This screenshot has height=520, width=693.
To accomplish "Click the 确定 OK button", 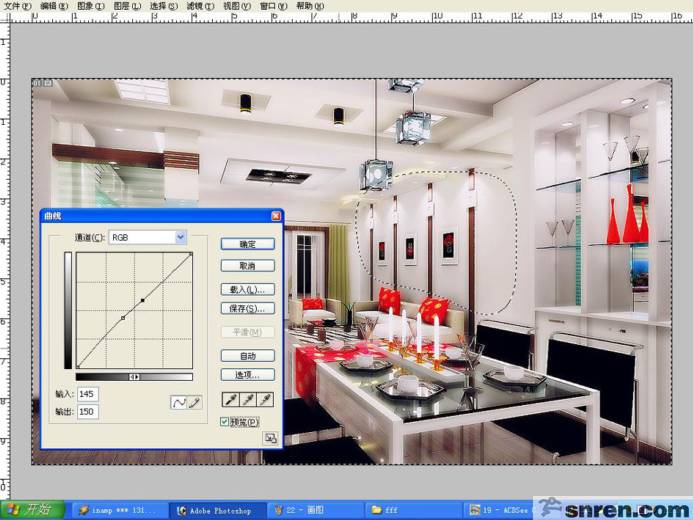I will (248, 244).
